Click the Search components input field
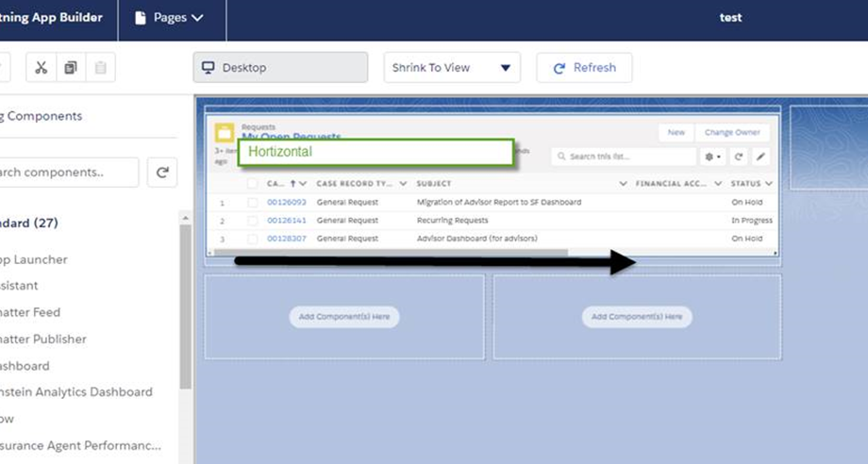This screenshot has width=868, height=464. point(69,173)
